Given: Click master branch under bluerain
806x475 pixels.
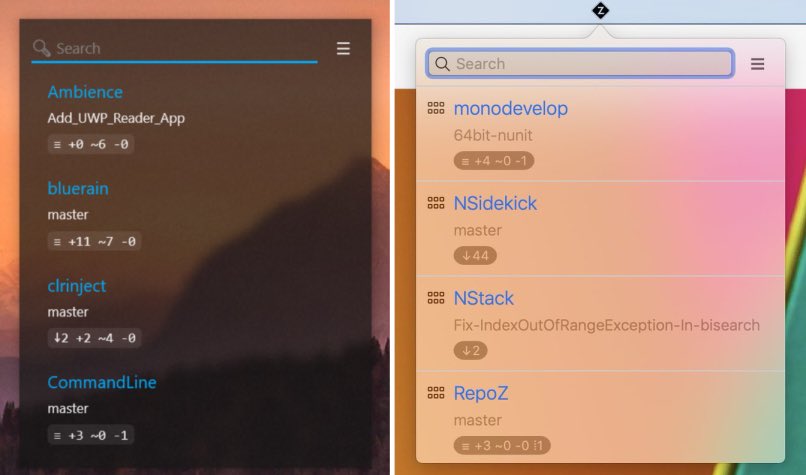Looking at the screenshot, I should [x=68, y=215].
